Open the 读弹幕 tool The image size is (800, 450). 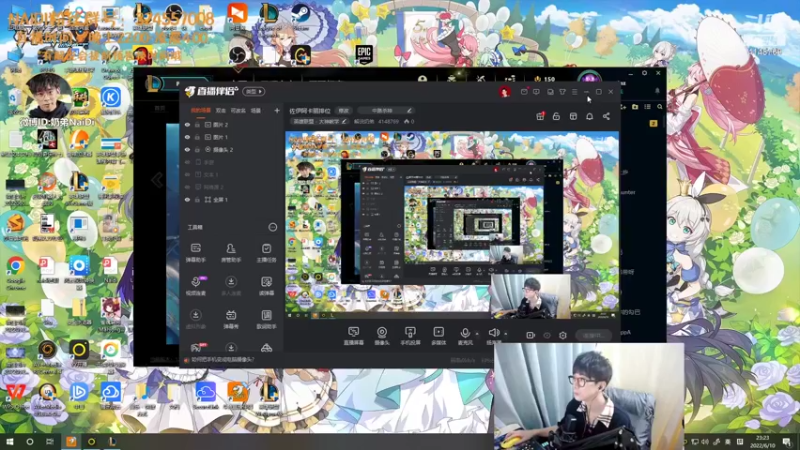(x=266, y=286)
